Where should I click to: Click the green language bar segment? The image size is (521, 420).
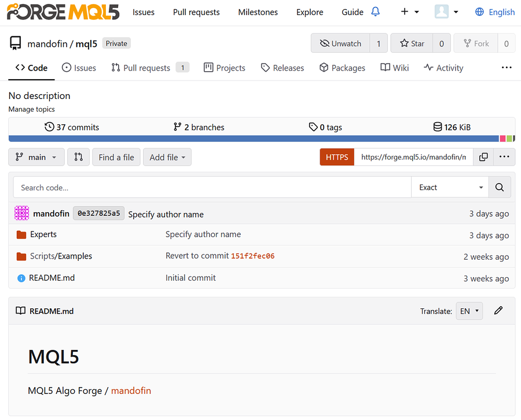pos(509,138)
